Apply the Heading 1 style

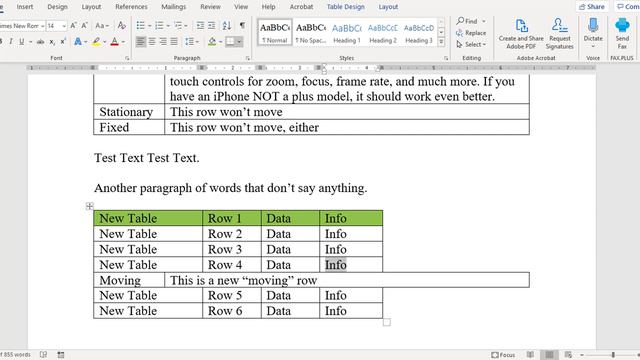pos(347,32)
